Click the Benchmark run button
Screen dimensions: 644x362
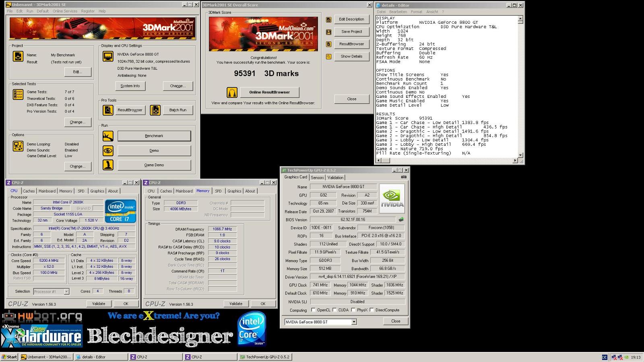click(x=154, y=136)
